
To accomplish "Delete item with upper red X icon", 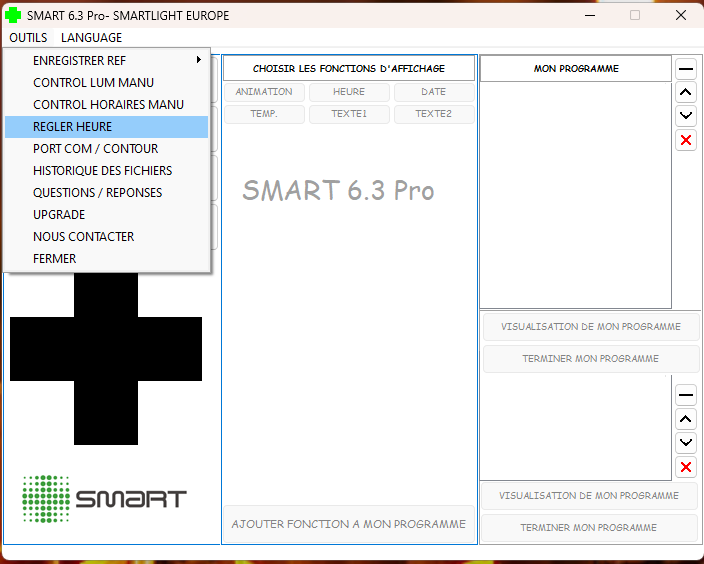I will [x=686, y=140].
